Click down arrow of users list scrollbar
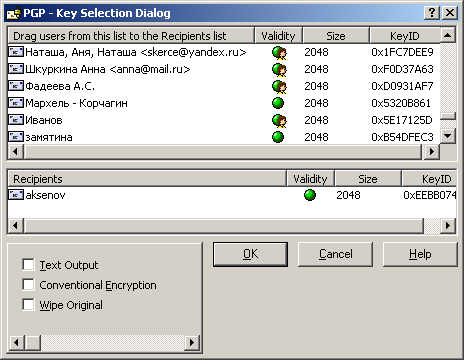 448,136
